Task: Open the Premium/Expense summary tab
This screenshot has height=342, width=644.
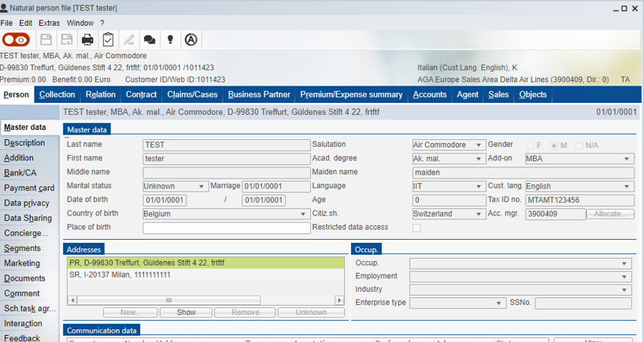Action: coord(351,94)
